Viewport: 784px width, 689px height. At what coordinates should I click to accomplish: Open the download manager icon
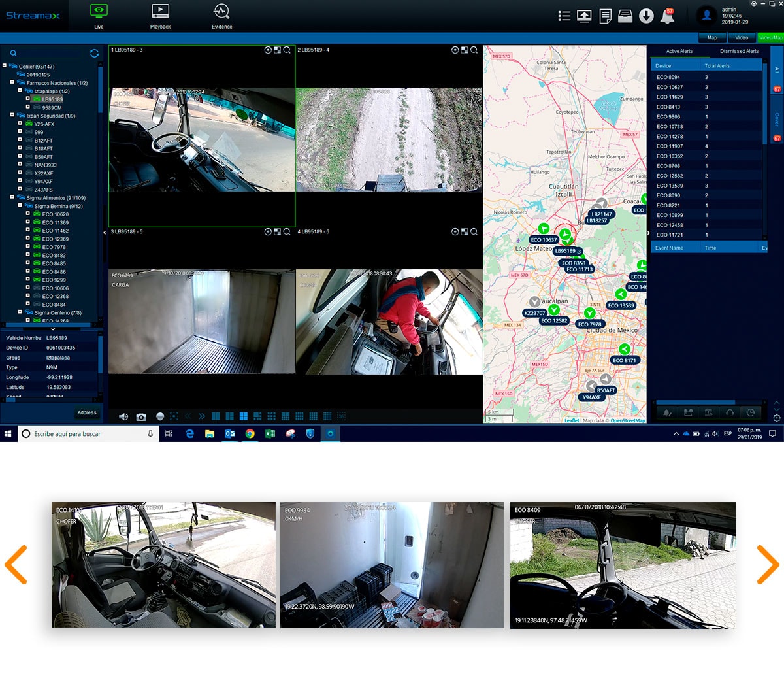[x=646, y=16]
